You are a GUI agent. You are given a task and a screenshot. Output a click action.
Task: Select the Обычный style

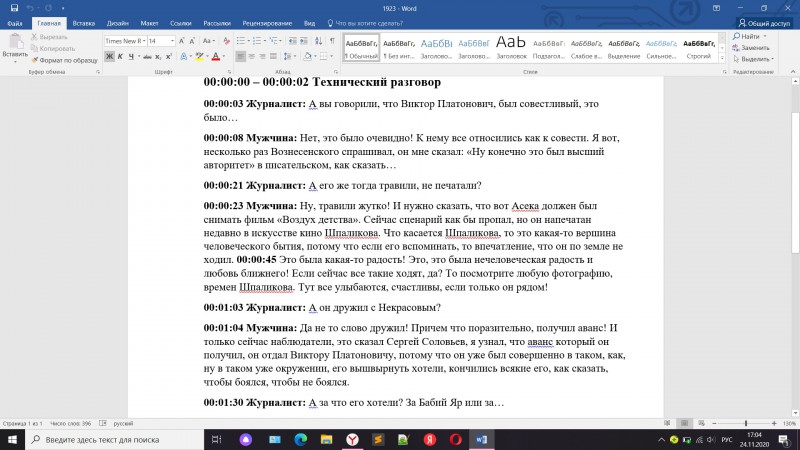pyautogui.click(x=361, y=48)
